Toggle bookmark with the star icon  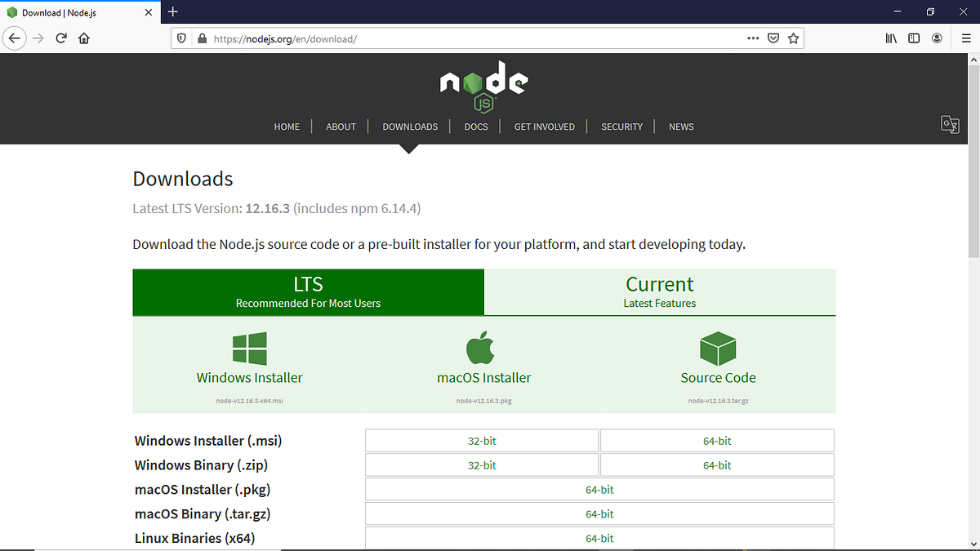click(x=793, y=38)
